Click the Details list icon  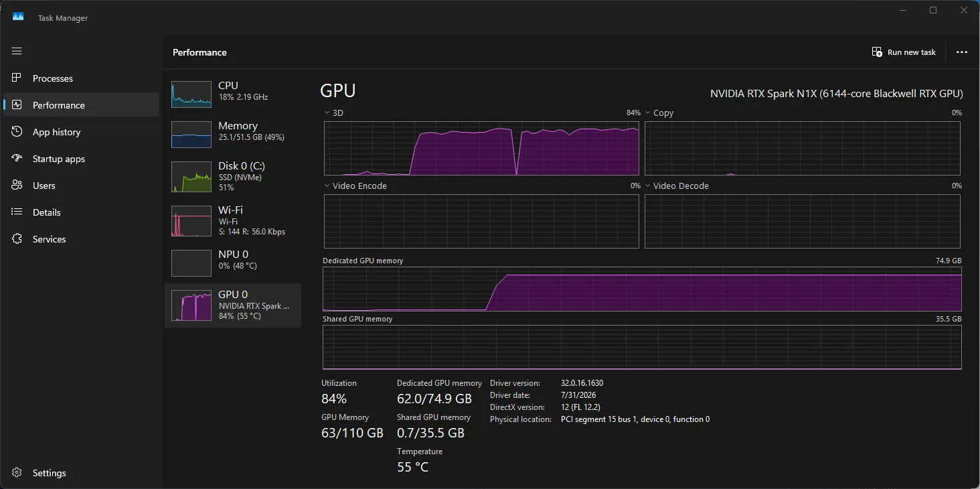17,212
